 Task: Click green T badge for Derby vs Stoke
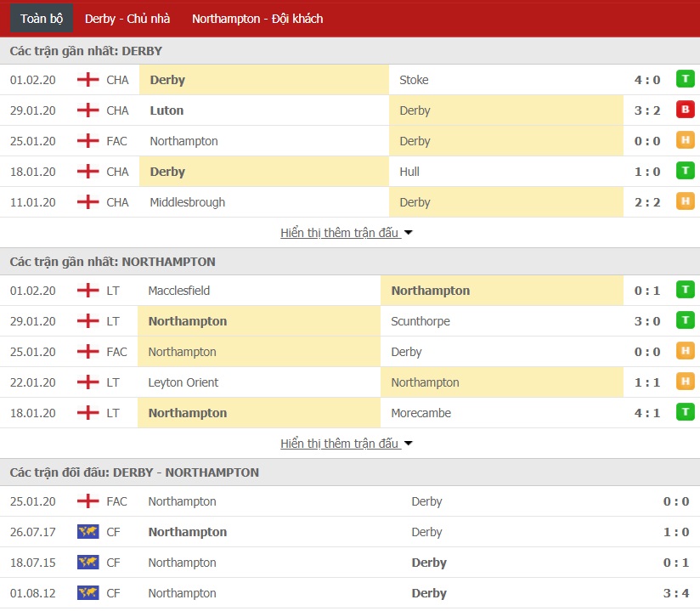[x=686, y=79]
